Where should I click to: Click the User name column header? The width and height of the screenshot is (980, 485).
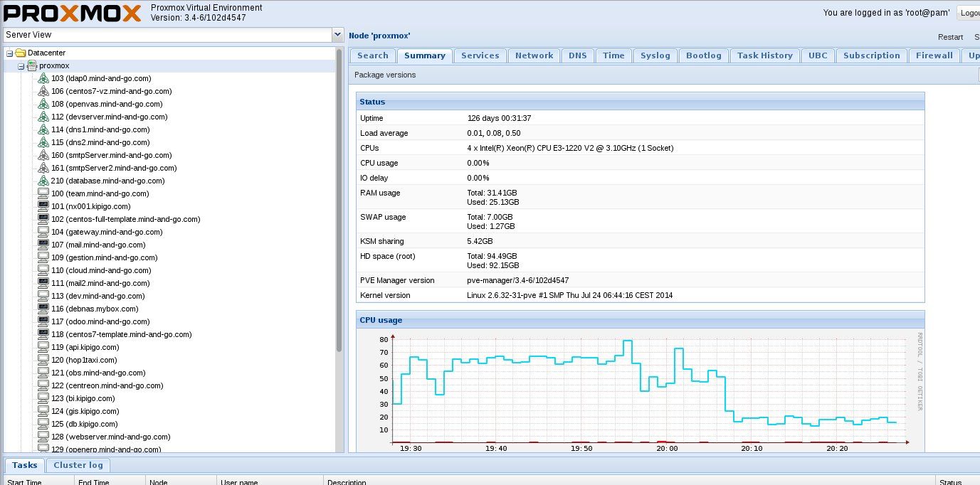(270, 481)
